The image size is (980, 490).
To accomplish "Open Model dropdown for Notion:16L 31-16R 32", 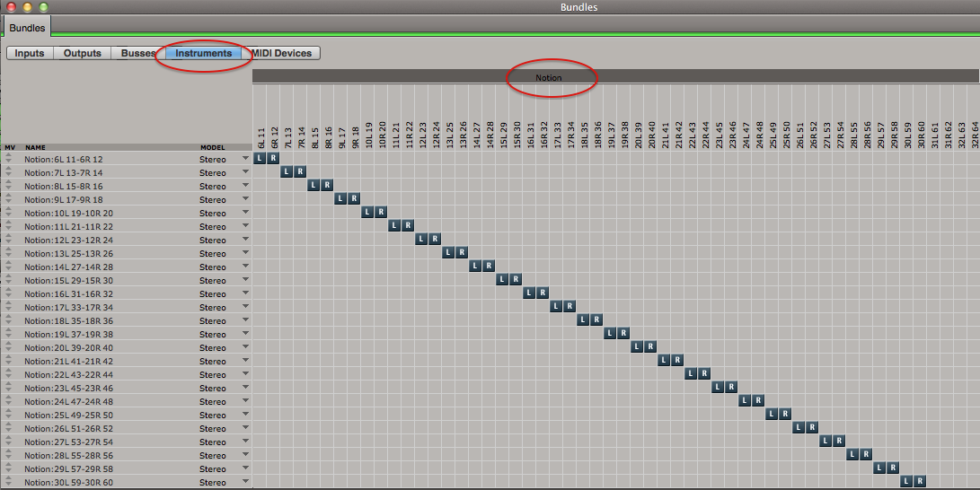I will (x=245, y=293).
